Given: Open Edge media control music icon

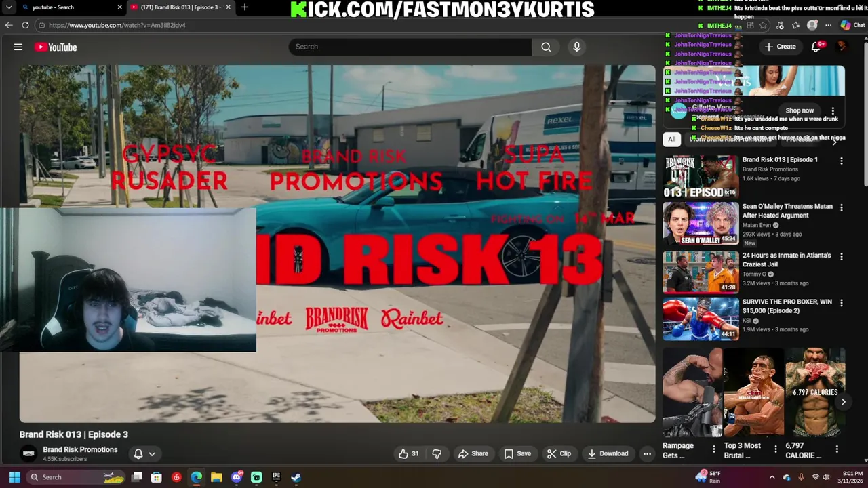Looking at the screenshot, I should [780, 25].
